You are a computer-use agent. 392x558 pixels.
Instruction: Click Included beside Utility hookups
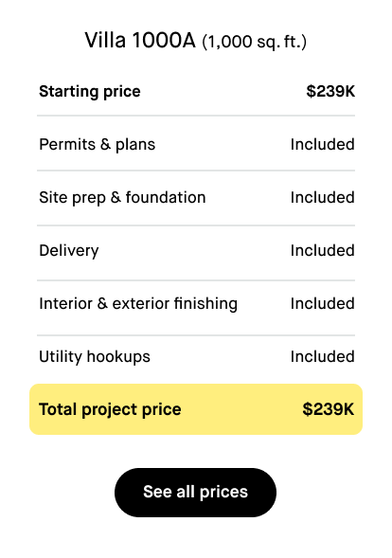322,356
